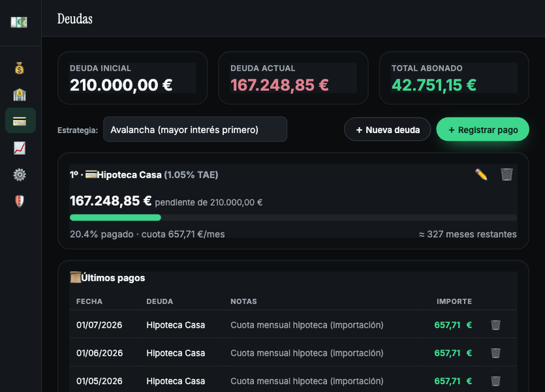This screenshot has height=392, width=545.
Task: Open the money bag sidebar section
Action: click(19, 68)
